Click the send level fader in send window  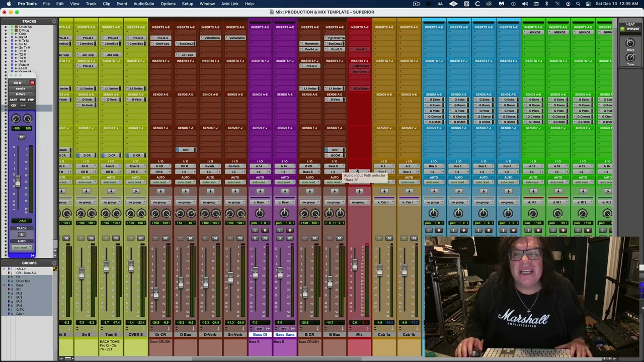[18, 181]
